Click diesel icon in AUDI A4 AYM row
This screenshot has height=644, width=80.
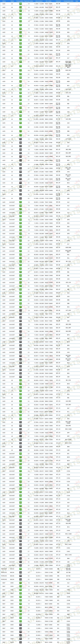(20, 172)
